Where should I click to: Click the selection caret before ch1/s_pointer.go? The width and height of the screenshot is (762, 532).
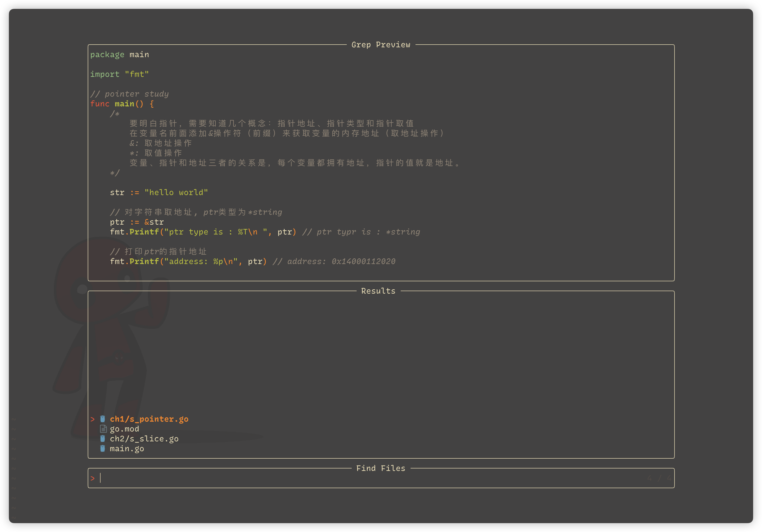93,419
